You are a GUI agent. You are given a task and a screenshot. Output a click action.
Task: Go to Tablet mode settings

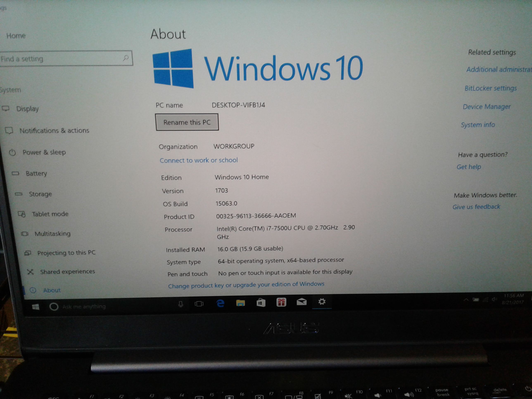(x=50, y=214)
